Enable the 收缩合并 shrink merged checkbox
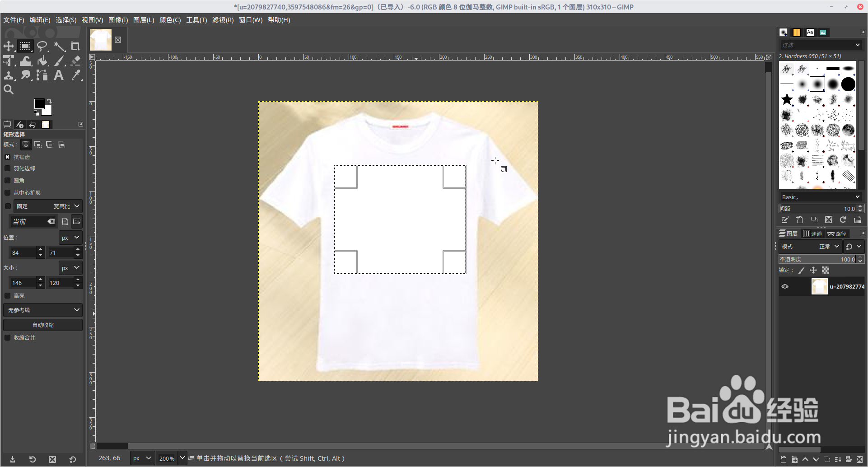This screenshot has height=467, width=868. point(8,338)
